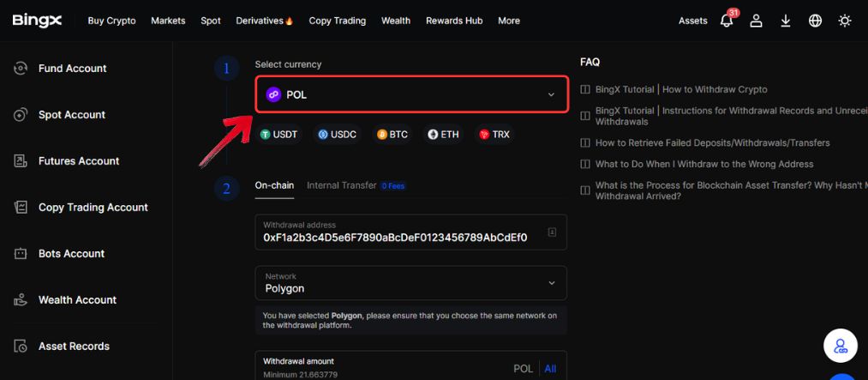Open 'Withdraw to the Wrong Address' FAQ article
The width and height of the screenshot is (868, 380).
pos(704,165)
